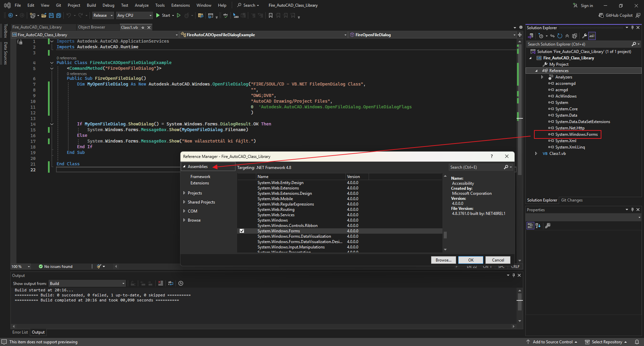Toggle Word Wrap in Output toolbar
Screen dimensions: 644x346
click(171, 283)
